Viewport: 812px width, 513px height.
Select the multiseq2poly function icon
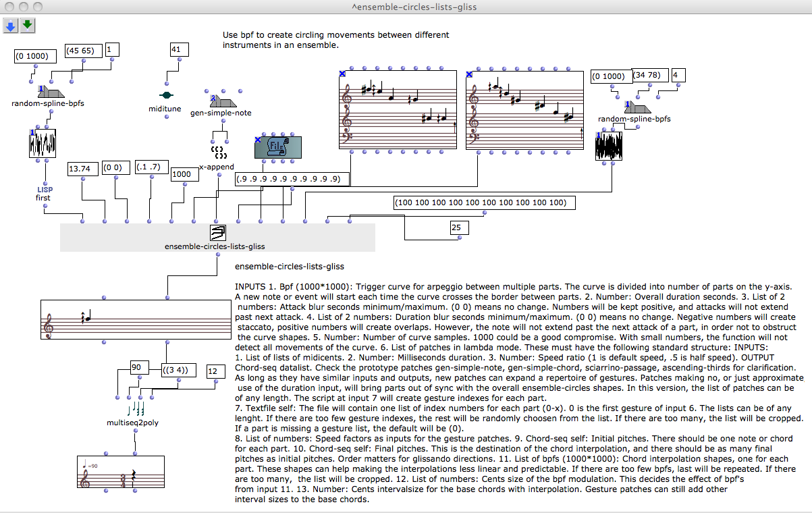[135, 409]
